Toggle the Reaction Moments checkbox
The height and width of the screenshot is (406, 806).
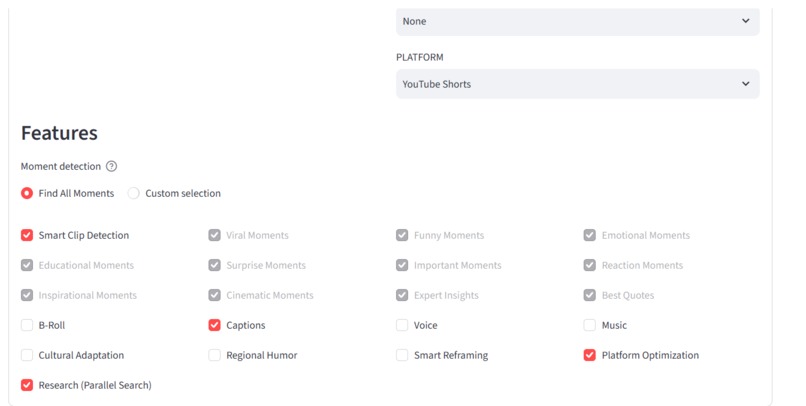click(x=590, y=265)
